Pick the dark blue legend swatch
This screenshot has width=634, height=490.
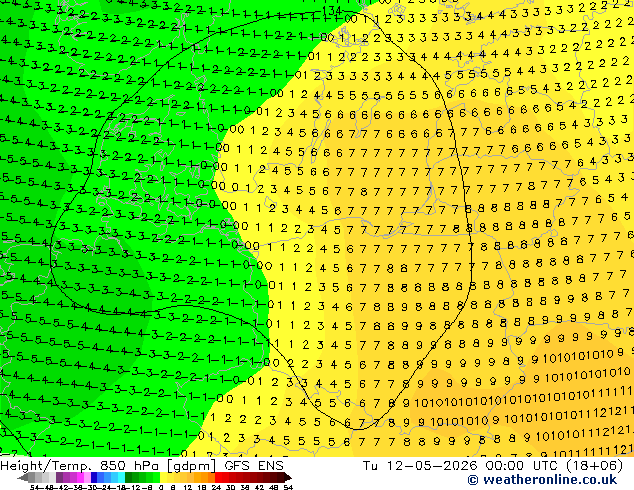(x=94, y=477)
